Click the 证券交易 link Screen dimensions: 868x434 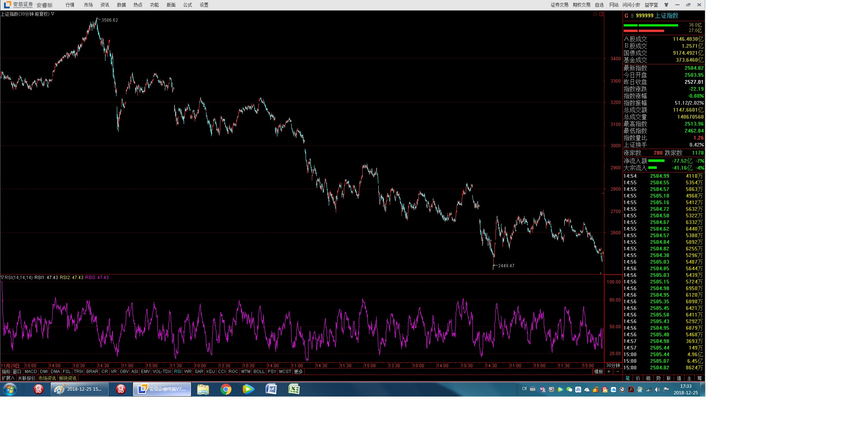click(x=559, y=5)
